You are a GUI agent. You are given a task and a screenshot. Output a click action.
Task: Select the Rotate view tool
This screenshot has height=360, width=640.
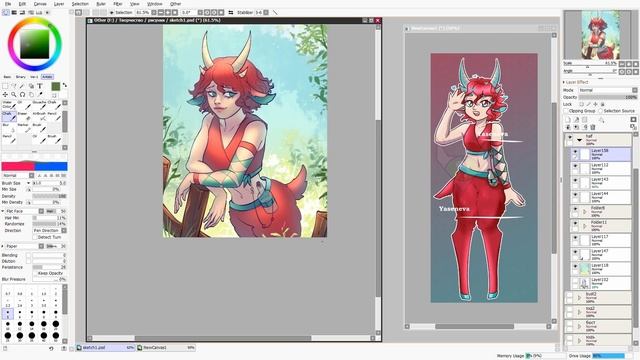(22, 94)
